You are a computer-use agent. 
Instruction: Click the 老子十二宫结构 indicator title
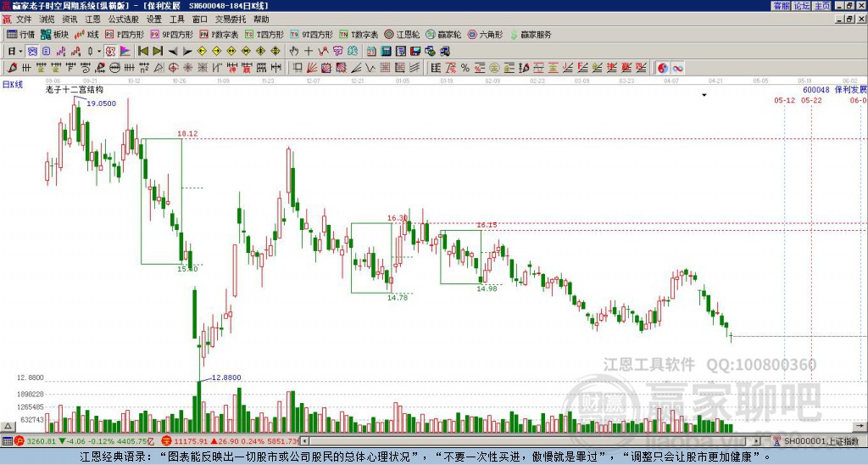click(x=75, y=89)
